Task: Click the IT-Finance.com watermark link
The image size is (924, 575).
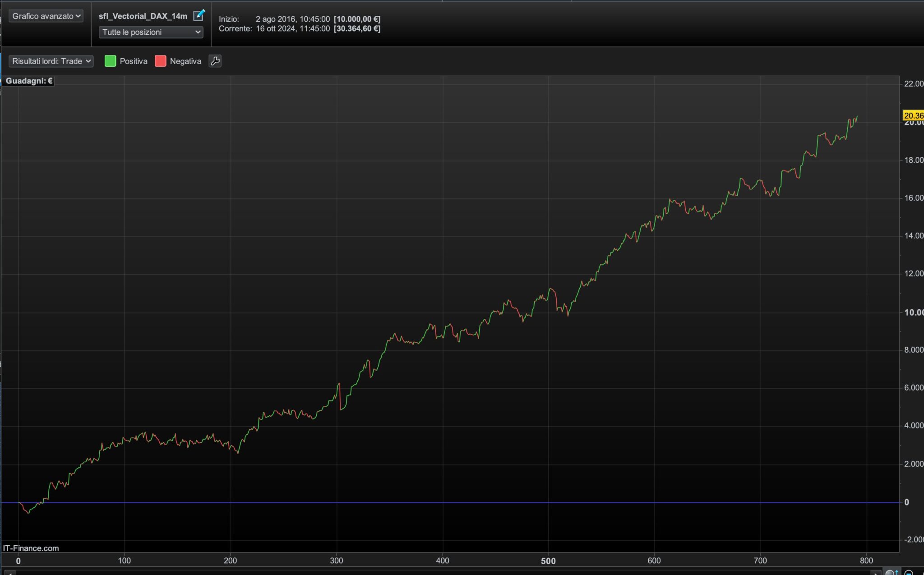Action: coord(31,548)
